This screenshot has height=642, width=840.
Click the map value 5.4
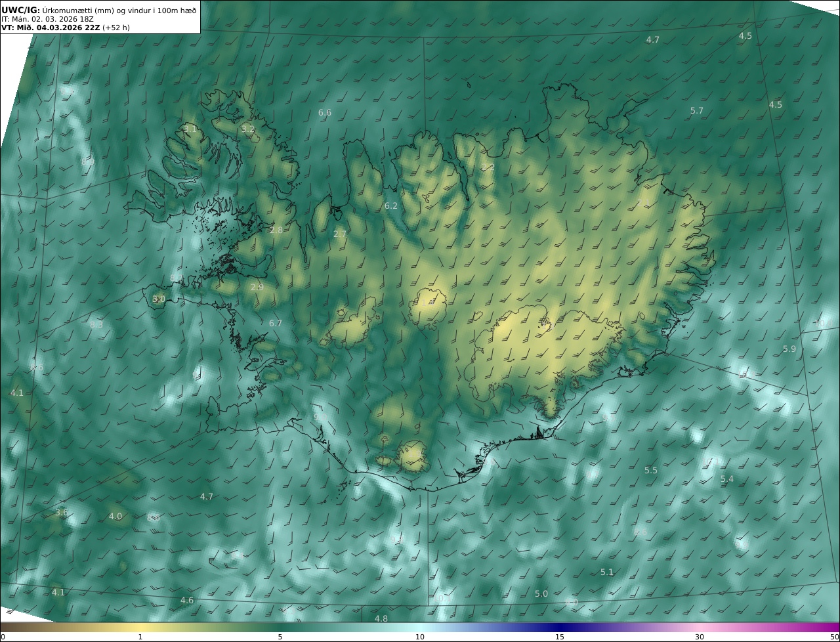[x=727, y=479]
